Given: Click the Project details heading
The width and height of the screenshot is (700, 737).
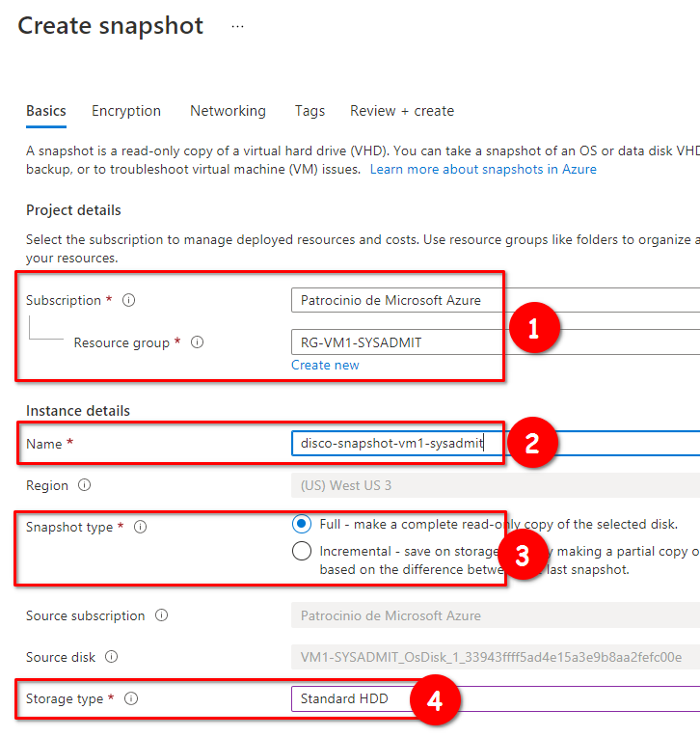Looking at the screenshot, I should coord(73,210).
